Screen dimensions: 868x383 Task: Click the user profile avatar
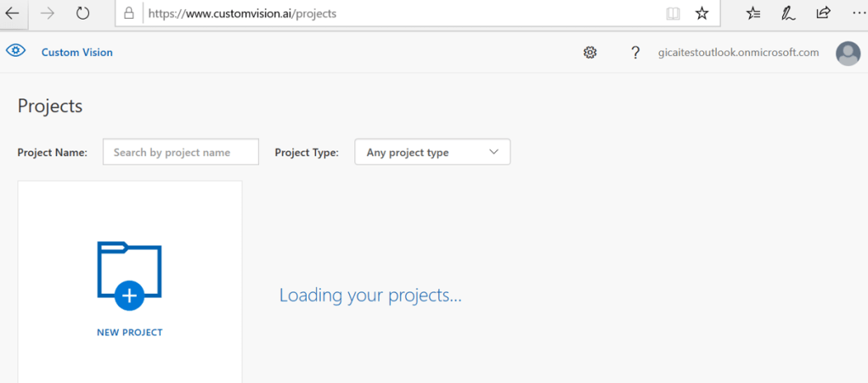[848, 54]
